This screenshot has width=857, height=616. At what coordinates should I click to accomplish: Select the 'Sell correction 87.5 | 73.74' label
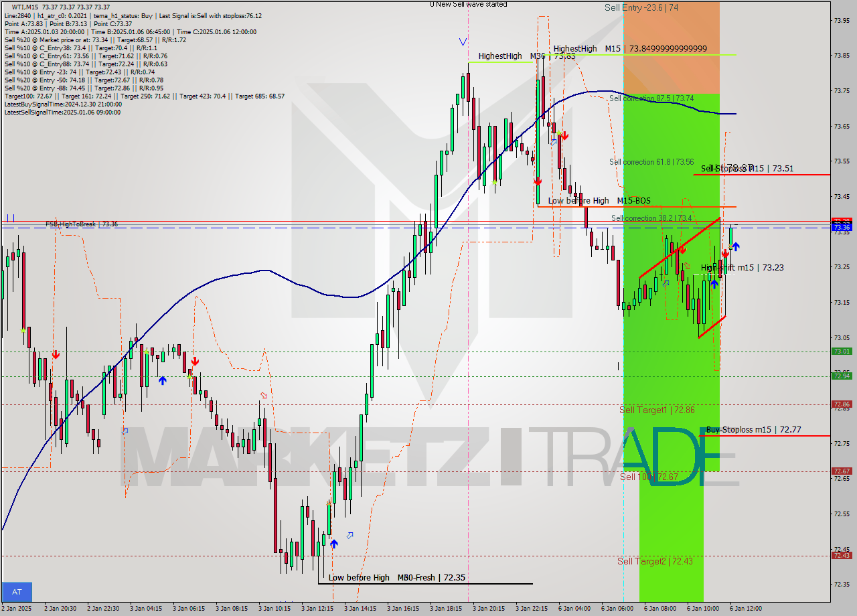click(651, 98)
